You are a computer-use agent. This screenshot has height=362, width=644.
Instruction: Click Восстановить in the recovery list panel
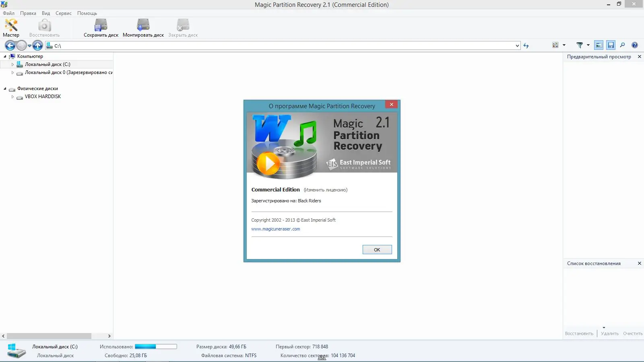tap(579, 333)
